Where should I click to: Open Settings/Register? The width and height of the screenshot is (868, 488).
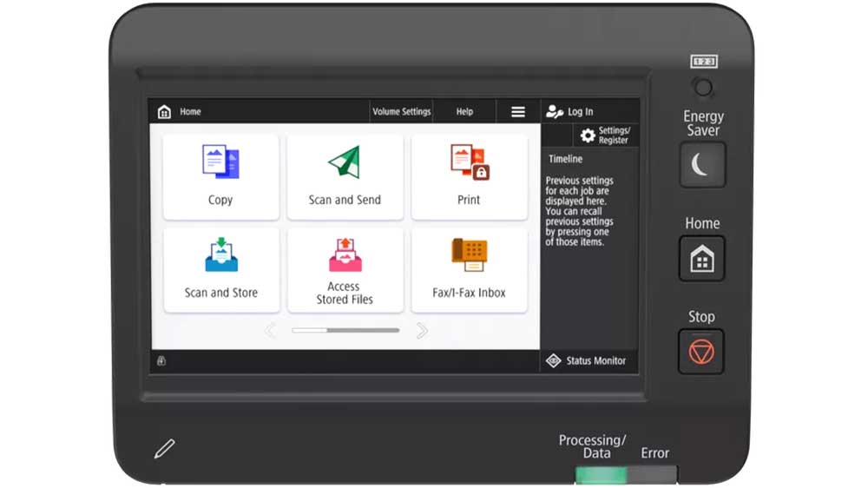click(605, 135)
